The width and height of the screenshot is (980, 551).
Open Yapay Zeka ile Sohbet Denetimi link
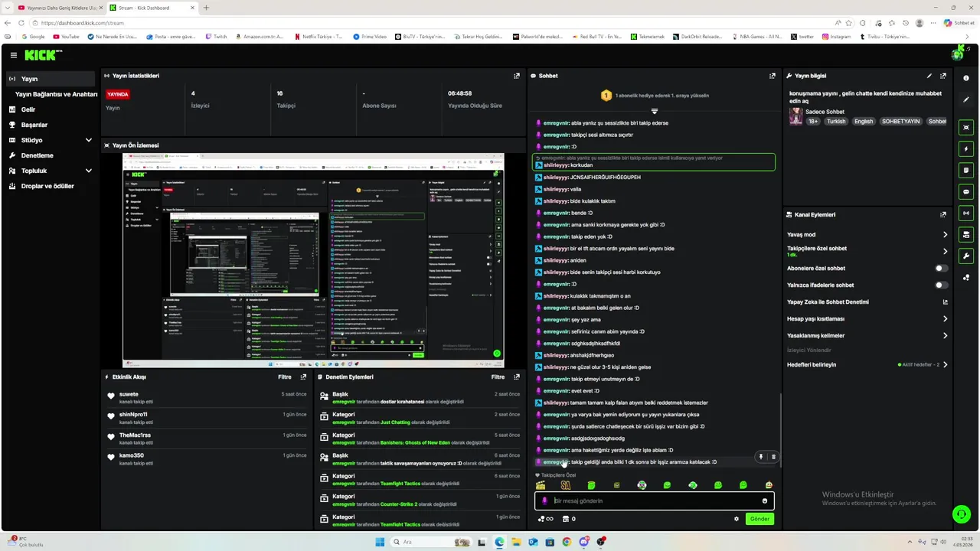(x=867, y=302)
